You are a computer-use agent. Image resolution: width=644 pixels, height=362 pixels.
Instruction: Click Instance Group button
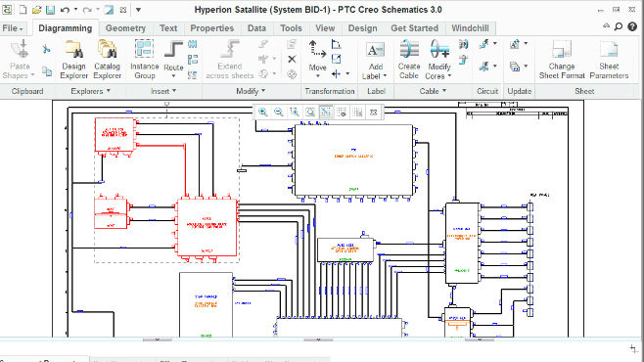pyautogui.click(x=144, y=60)
